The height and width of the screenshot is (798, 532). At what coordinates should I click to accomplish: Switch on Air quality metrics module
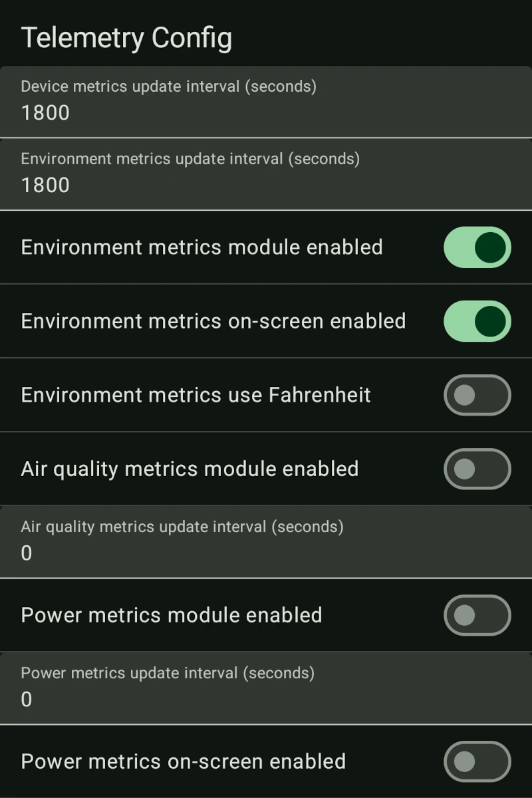pos(477,469)
